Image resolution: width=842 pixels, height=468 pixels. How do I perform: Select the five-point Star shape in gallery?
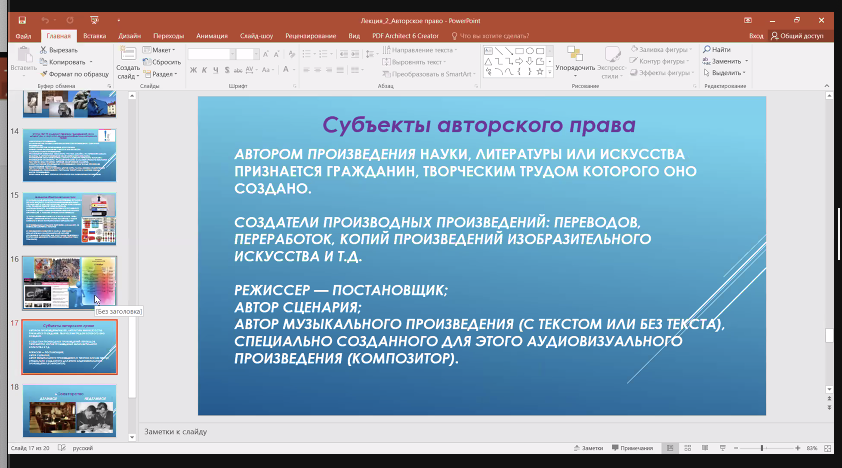point(540,71)
